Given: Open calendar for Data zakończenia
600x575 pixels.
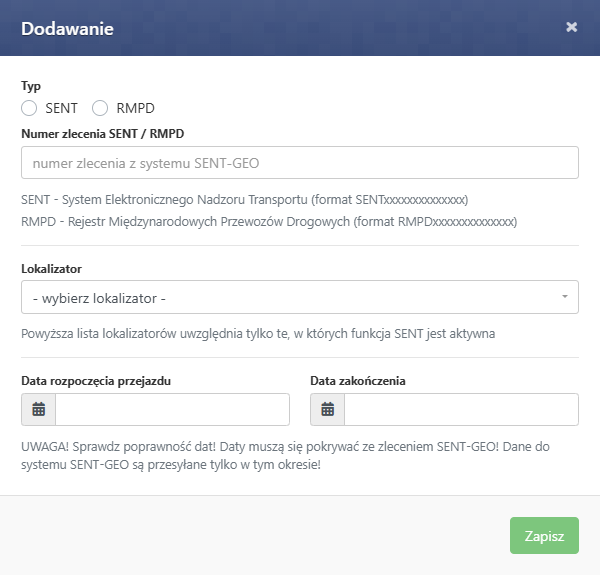Looking at the screenshot, I should tap(327, 409).
